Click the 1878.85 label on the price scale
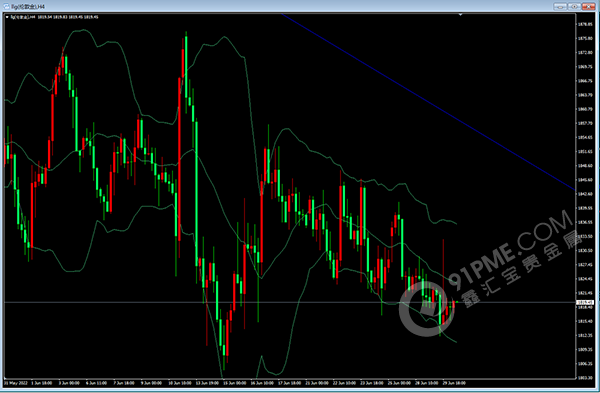The height and width of the screenshot is (393, 600). tap(585, 24)
